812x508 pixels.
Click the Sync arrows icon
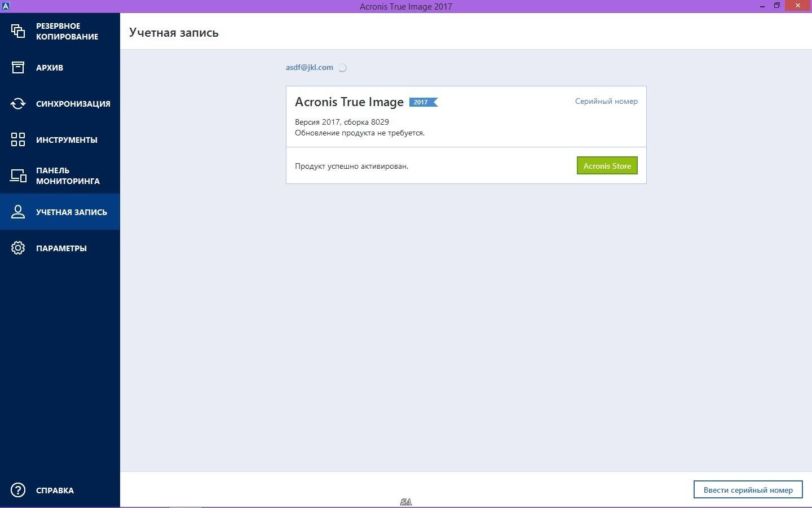click(18, 103)
